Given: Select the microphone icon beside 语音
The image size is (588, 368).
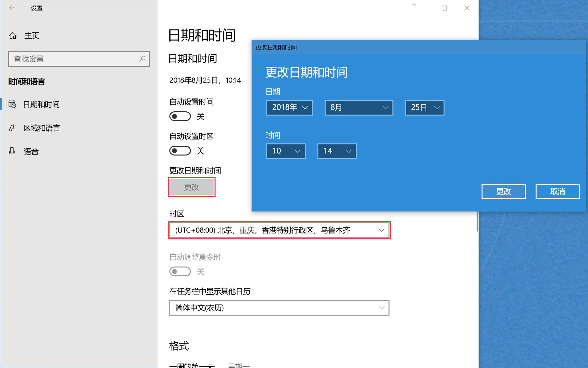Looking at the screenshot, I should coord(12,151).
